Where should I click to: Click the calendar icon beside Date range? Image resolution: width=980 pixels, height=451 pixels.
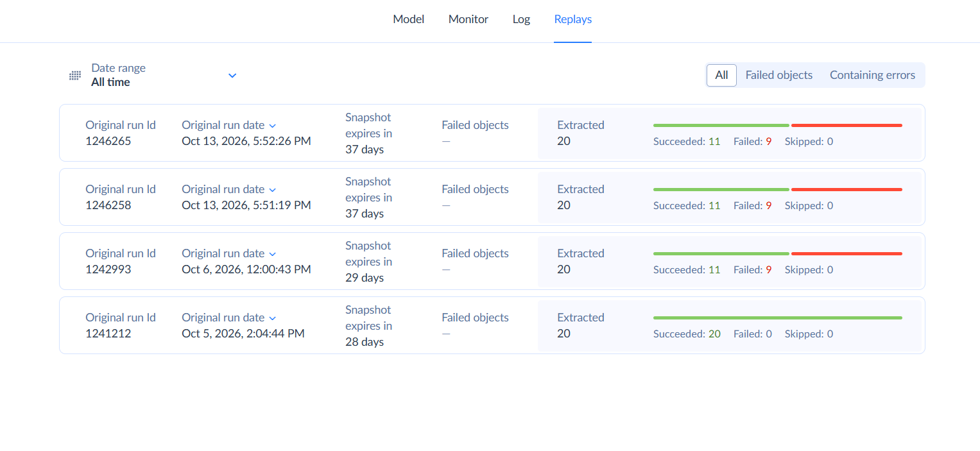point(75,76)
